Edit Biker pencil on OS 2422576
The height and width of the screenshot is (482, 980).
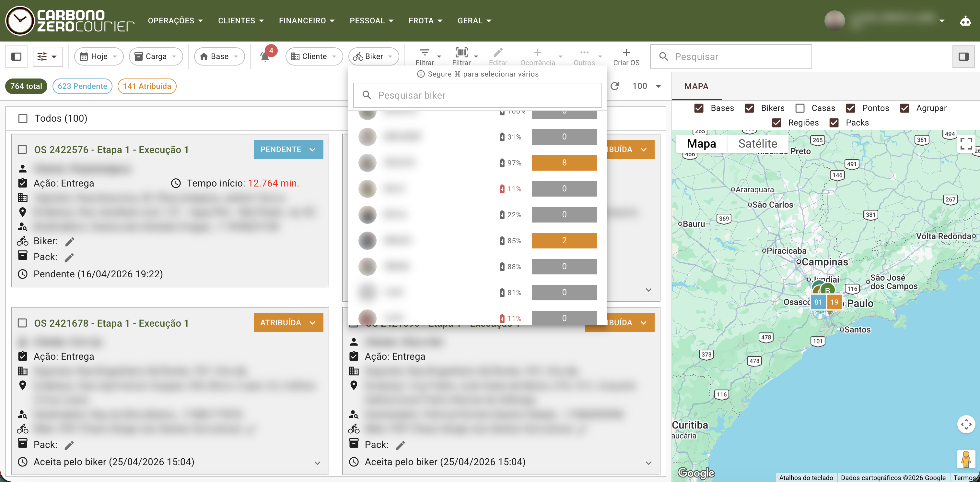tap(70, 241)
